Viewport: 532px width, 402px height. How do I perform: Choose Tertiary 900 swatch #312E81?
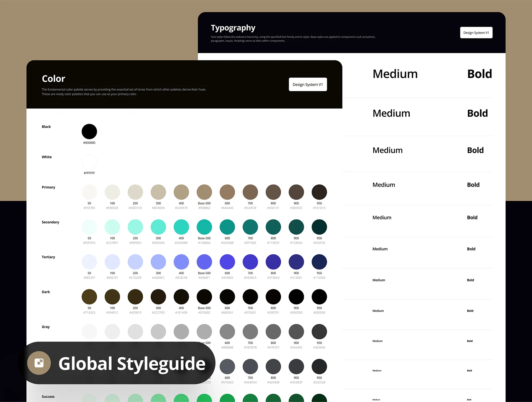pyautogui.click(x=296, y=262)
